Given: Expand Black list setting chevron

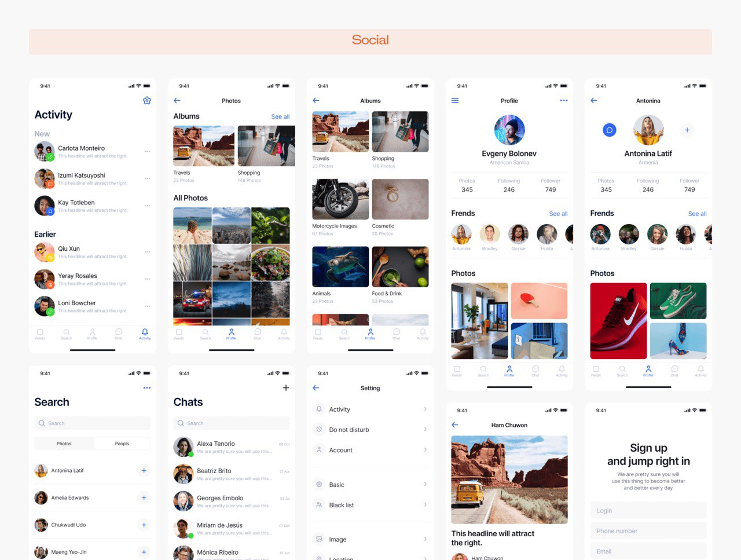Looking at the screenshot, I should [x=425, y=504].
